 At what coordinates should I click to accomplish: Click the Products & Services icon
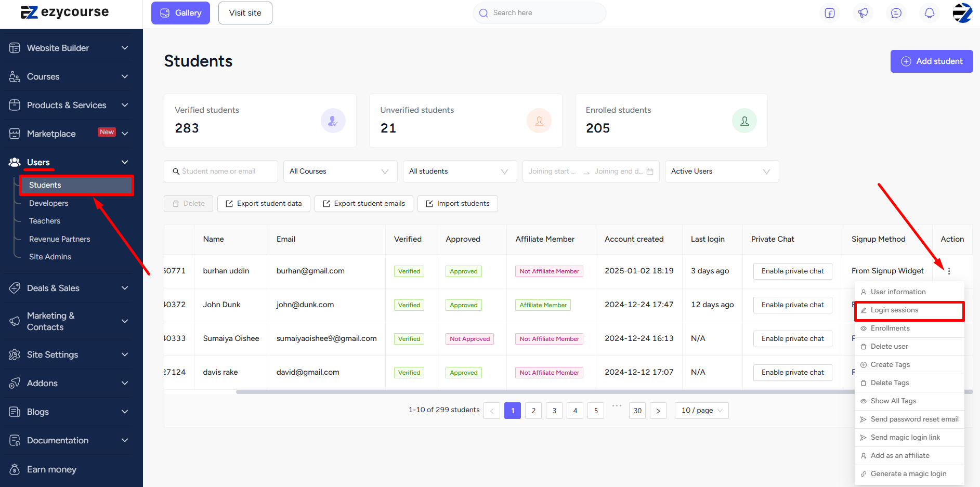(15, 105)
